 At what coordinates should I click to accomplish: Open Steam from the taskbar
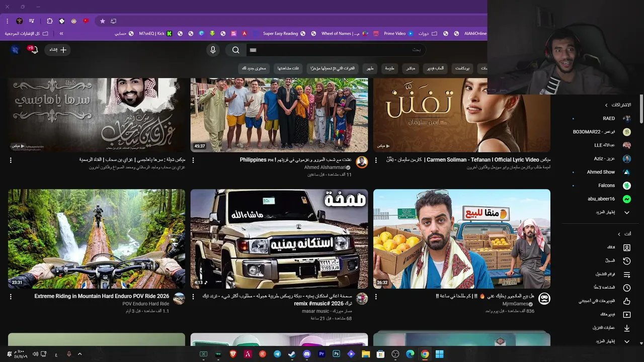tap(292, 354)
